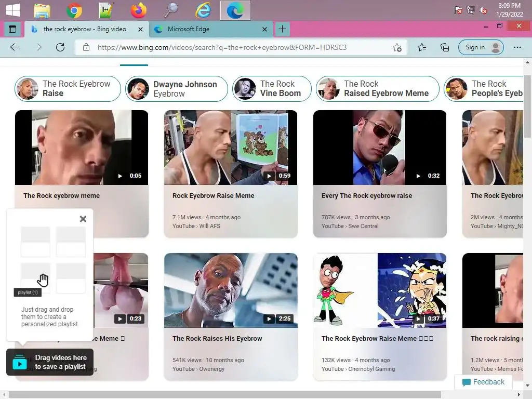Viewport: 532px width, 399px height.
Task: Open File Explorer from the taskbar
Action: click(42, 10)
